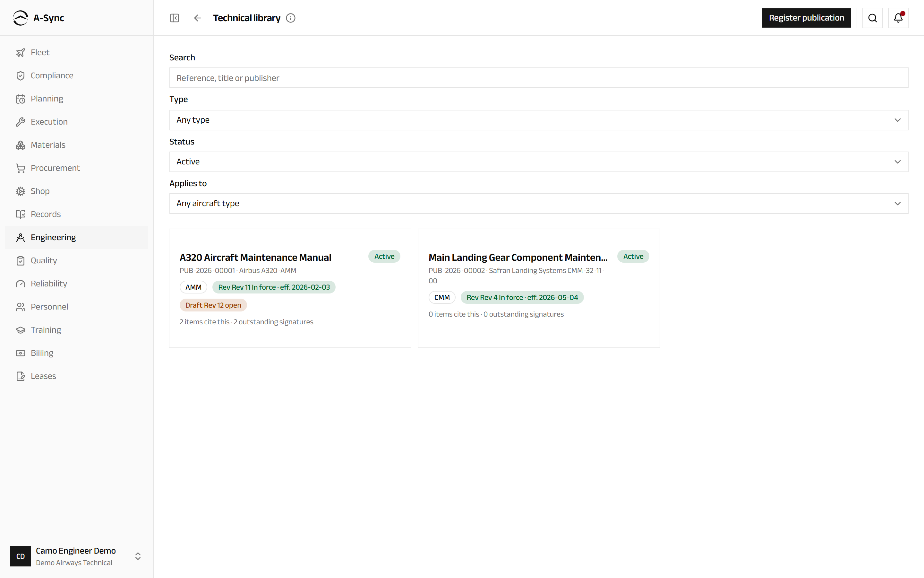
Task: Click the Draft Rev 12 open badge
Action: (213, 305)
